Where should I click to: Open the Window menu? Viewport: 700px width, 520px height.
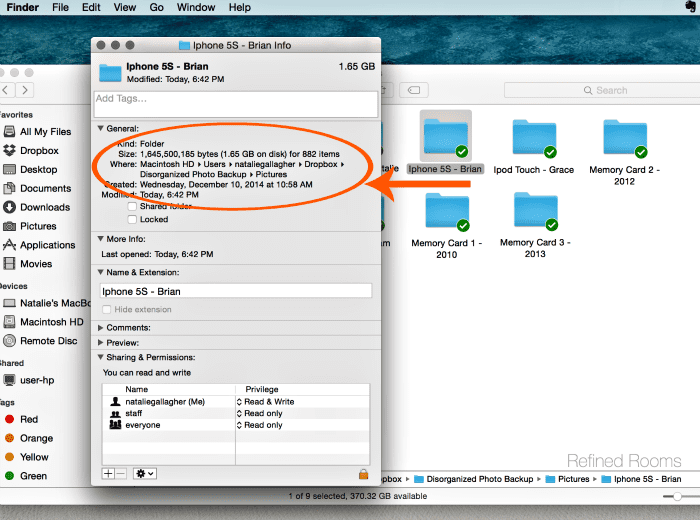coord(196,8)
